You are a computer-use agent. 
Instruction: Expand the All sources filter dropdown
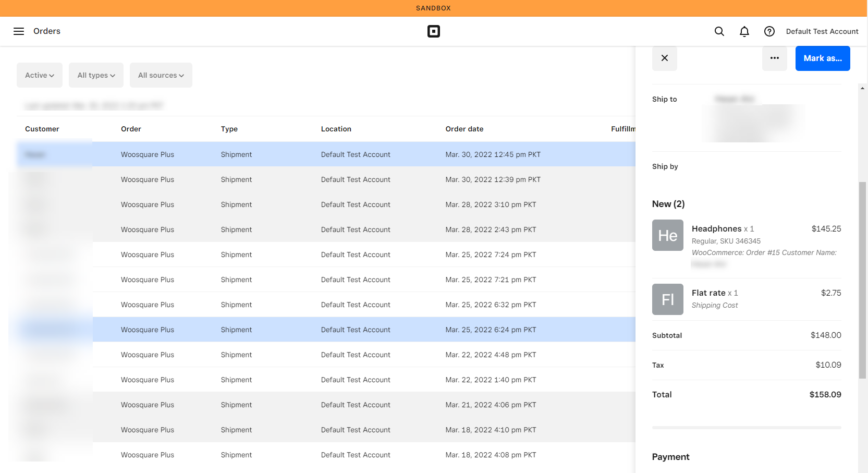[161, 75]
